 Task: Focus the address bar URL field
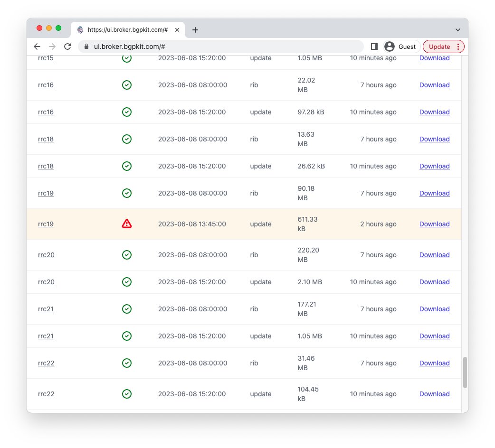[221, 47]
